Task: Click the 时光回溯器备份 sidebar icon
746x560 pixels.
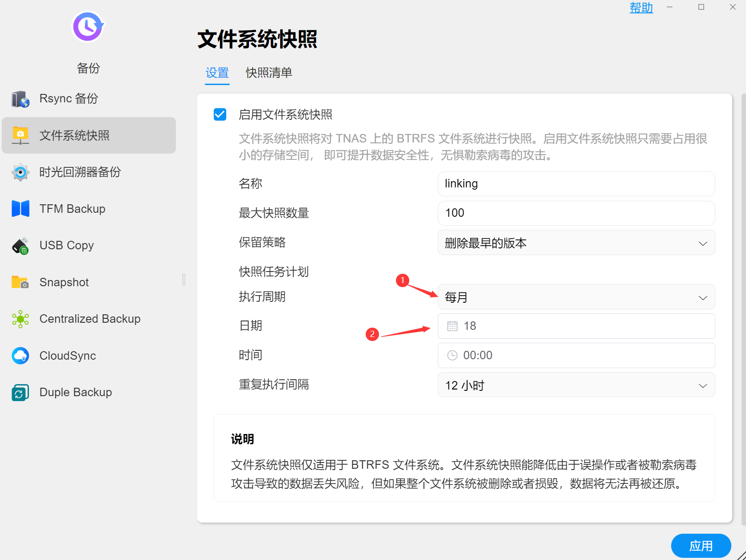Action: point(20,172)
